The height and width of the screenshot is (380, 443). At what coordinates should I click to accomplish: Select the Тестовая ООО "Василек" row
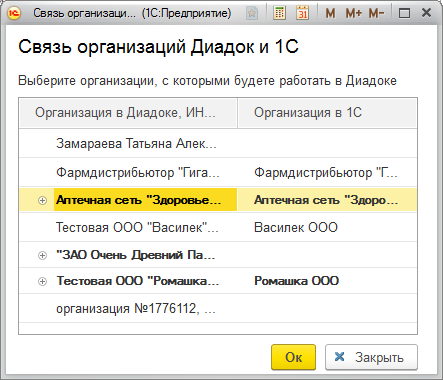tap(218, 227)
